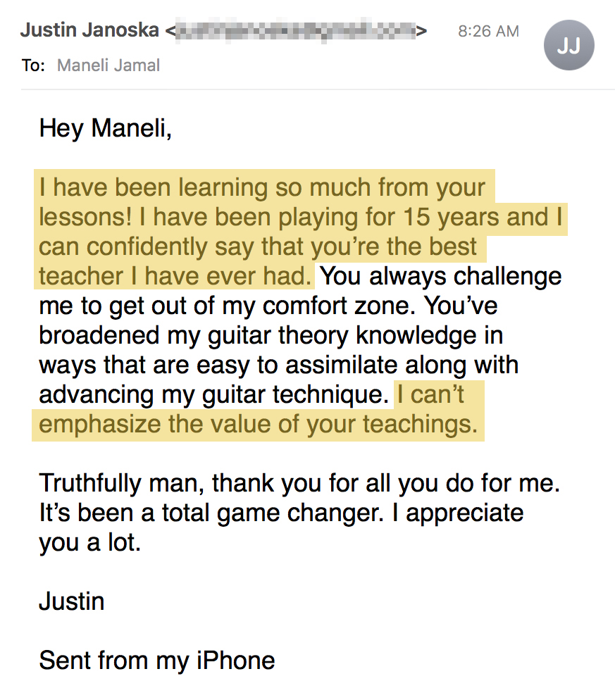Viewport: 615px width, 700px height.
Task: Select the 8:26 AM timestamp
Action: (x=488, y=30)
